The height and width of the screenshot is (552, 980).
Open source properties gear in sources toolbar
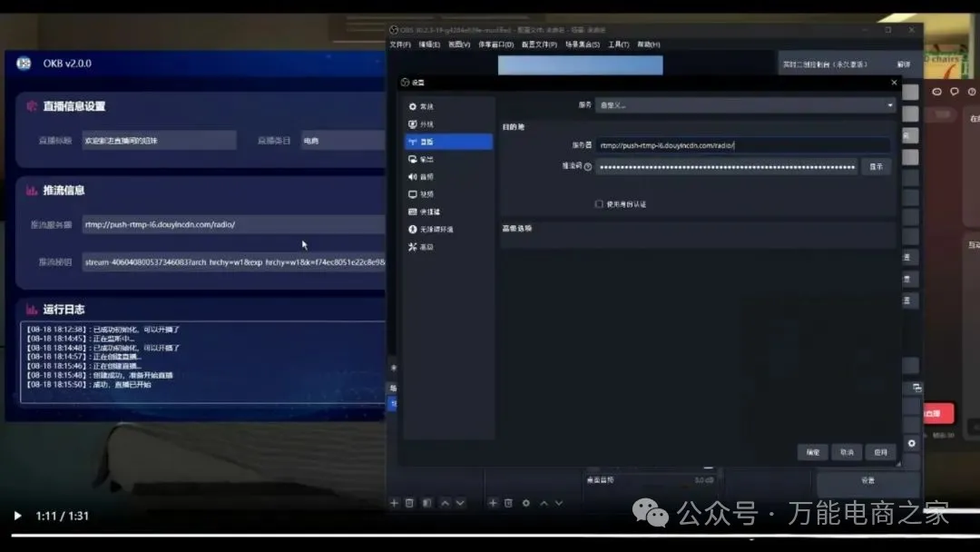click(x=525, y=503)
